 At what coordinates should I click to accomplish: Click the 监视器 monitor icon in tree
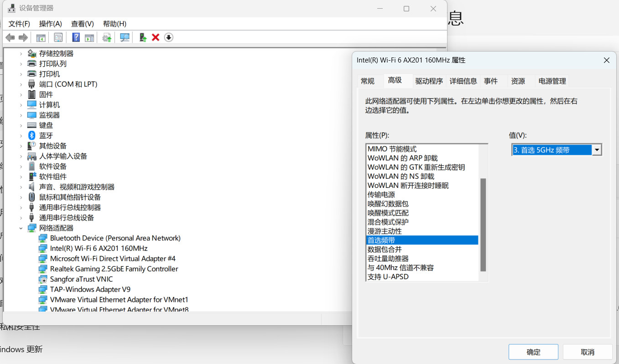click(x=32, y=115)
